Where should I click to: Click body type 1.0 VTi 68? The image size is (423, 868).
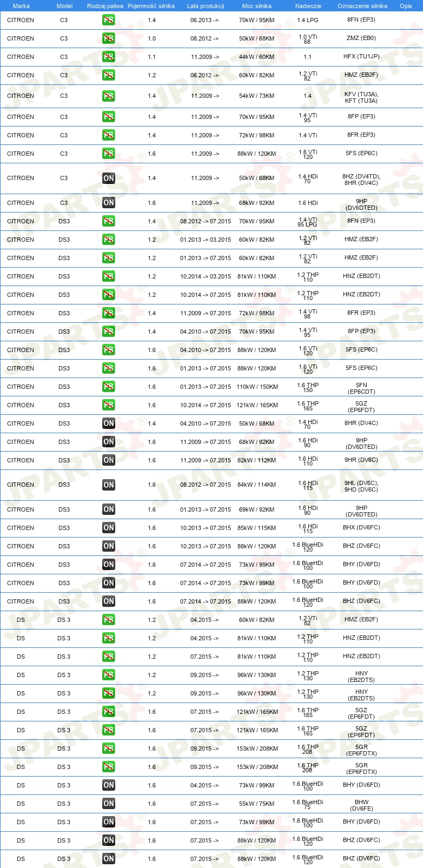coord(308,39)
